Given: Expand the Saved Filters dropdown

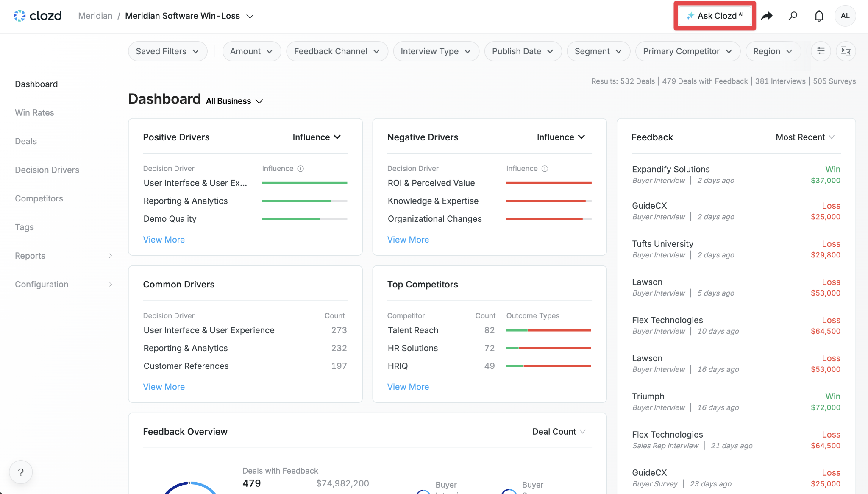Looking at the screenshot, I should pos(168,51).
